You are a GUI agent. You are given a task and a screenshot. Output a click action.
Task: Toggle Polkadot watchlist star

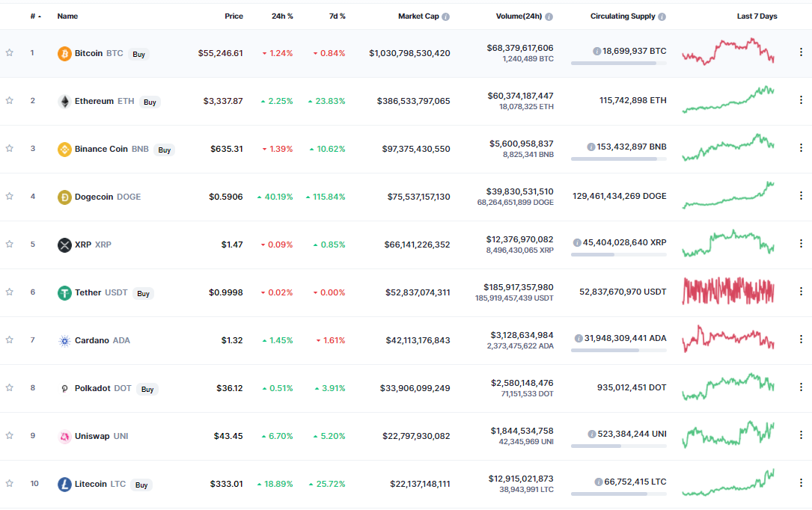coord(9,388)
